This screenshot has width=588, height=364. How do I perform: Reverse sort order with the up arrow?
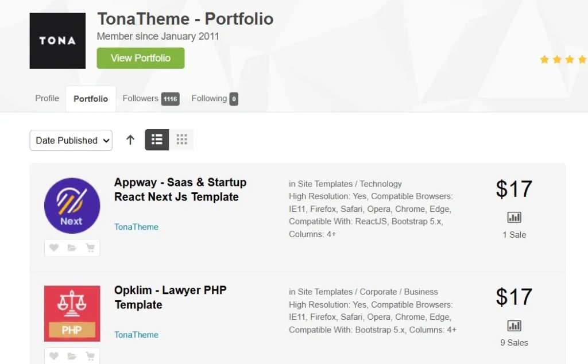[x=130, y=140]
